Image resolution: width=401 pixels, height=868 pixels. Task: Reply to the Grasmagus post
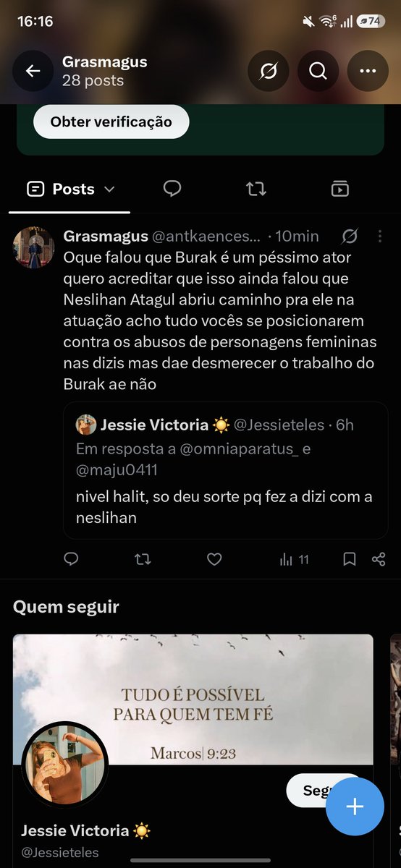point(71,559)
